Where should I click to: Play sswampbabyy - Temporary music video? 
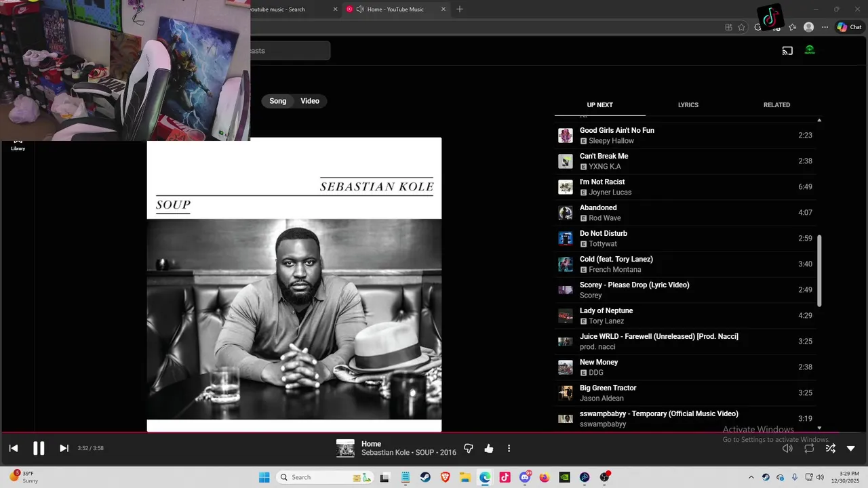click(x=685, y=419)
